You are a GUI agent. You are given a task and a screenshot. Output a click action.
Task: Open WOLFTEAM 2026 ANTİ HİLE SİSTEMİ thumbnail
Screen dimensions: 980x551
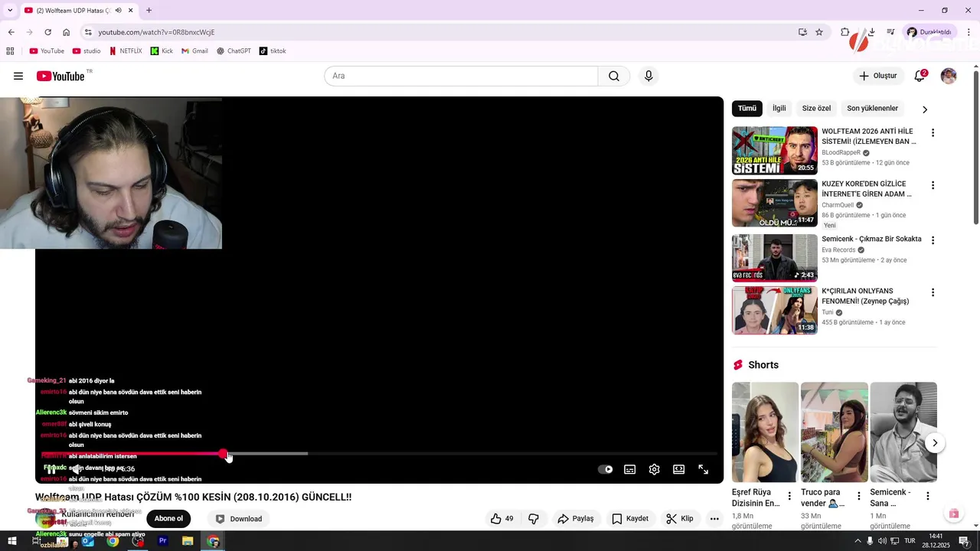coord(775,151)
